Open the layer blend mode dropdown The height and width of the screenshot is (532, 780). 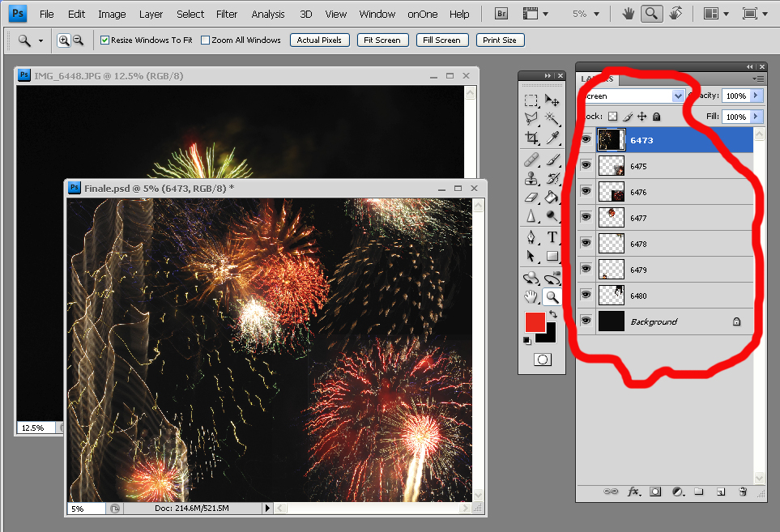click(678, 96)
